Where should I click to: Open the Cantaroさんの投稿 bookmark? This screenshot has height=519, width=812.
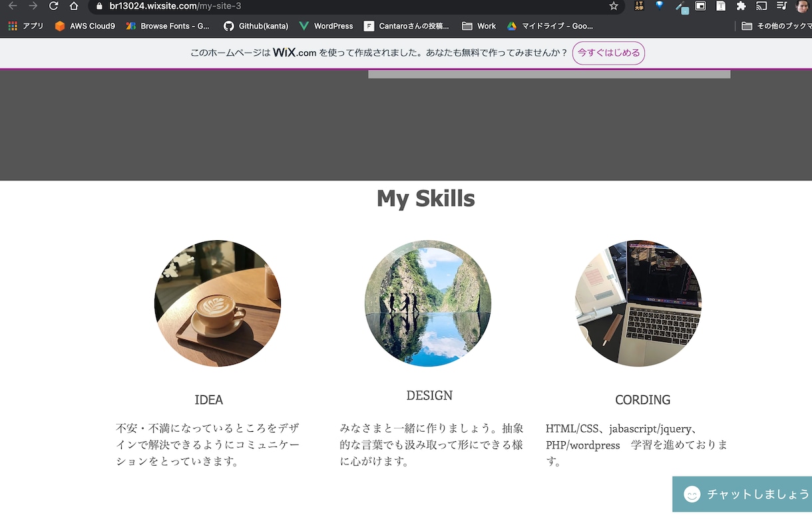(x=407, y=26)
